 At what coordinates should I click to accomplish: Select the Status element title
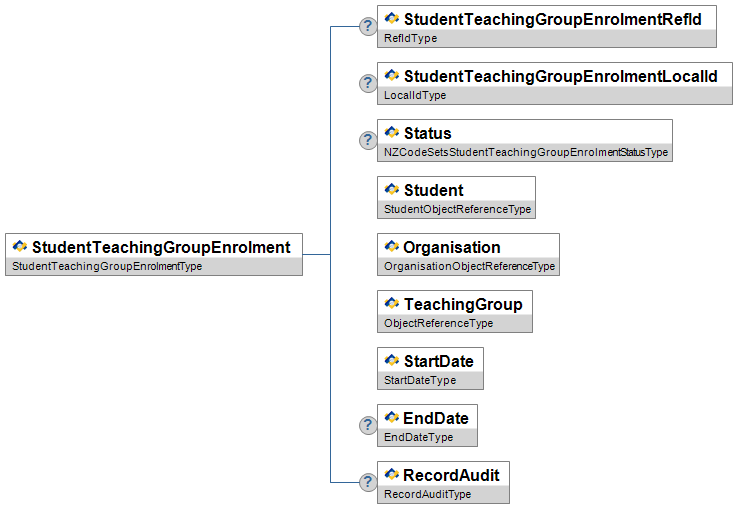pyautogui.click(x=428, y=133)
